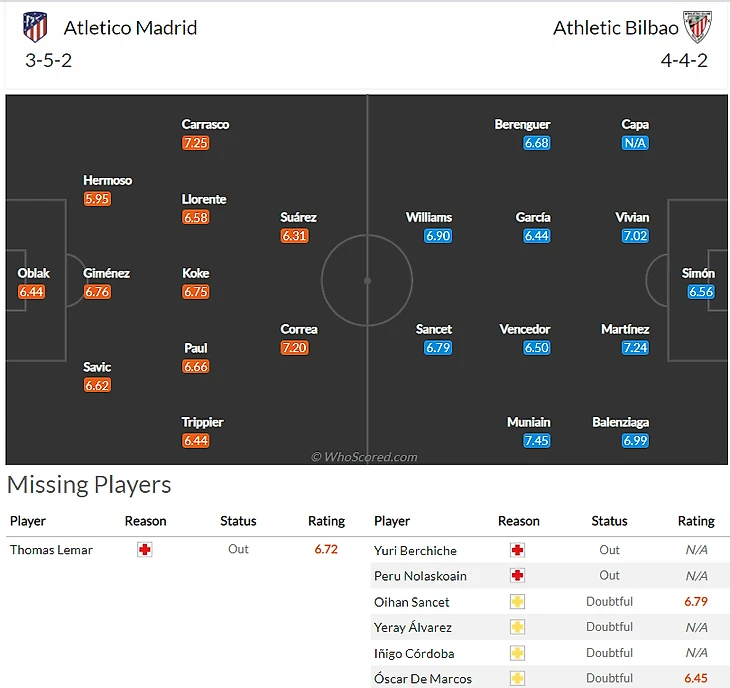Screen dimensions: 730x688
Task: Click Muniain's 7.45 rating badge
Action: [x=536, y=441]
